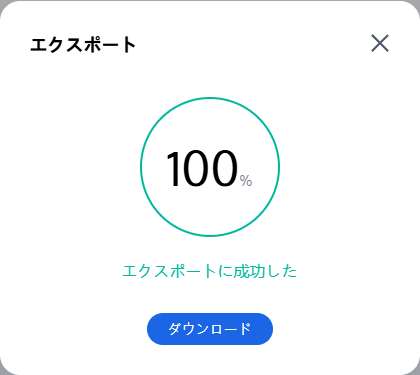Click the ダウンロード label text
The height and width of the screenshot is (375, 420).
210,329
